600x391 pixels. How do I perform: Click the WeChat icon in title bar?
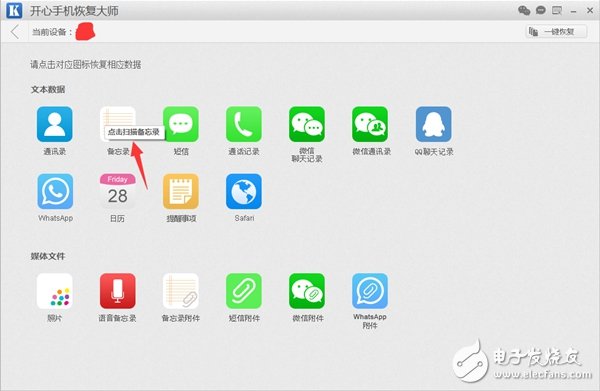coord(524,10)
